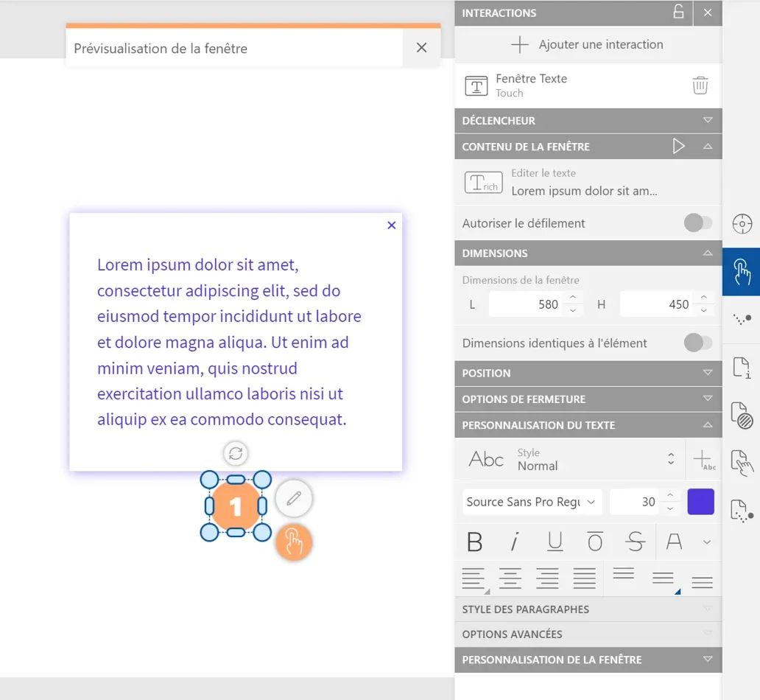
Task: Apply strikethrough formatting to text
Action: click(x=634, y=542)
